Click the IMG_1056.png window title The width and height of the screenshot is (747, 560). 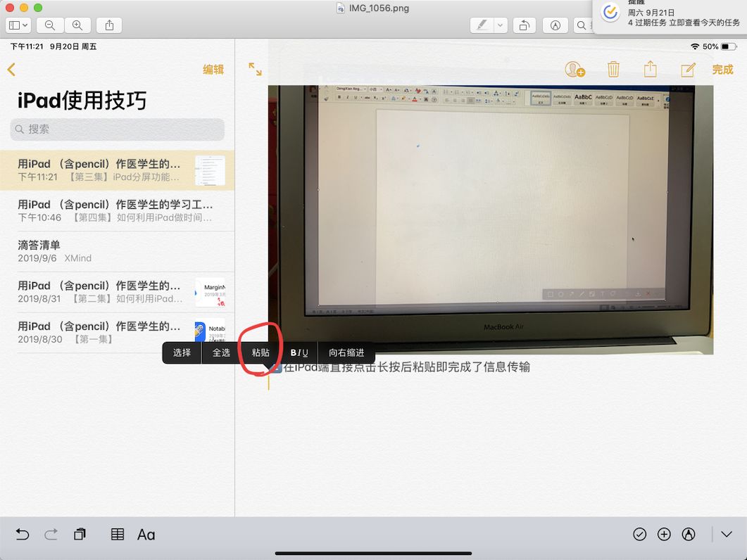pyautogui.click(x=379, y=8)
